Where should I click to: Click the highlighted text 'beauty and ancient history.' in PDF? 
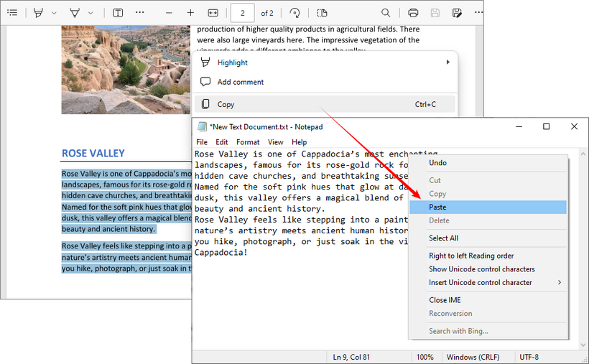[108, 229]
